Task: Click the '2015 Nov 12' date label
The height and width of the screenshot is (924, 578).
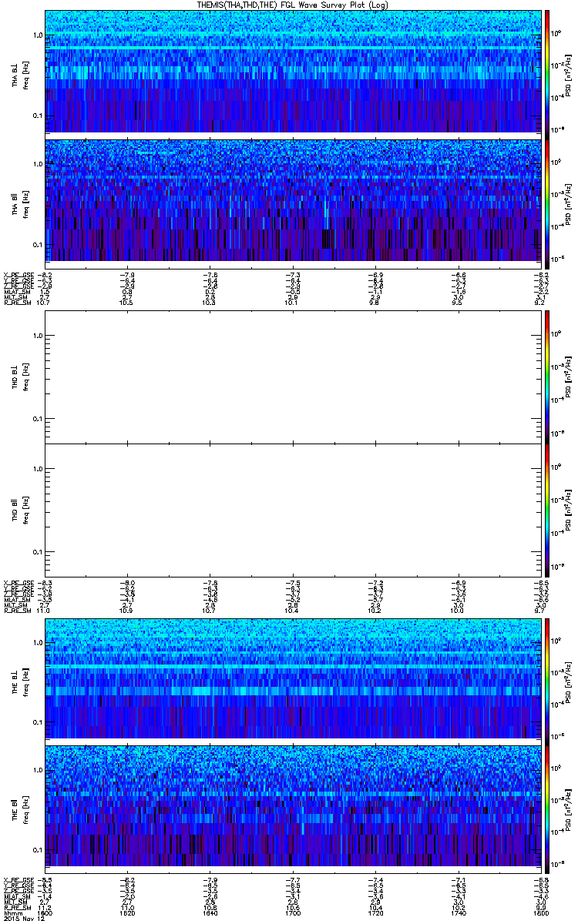Action: pyautogui.click(x=23, y=918)
